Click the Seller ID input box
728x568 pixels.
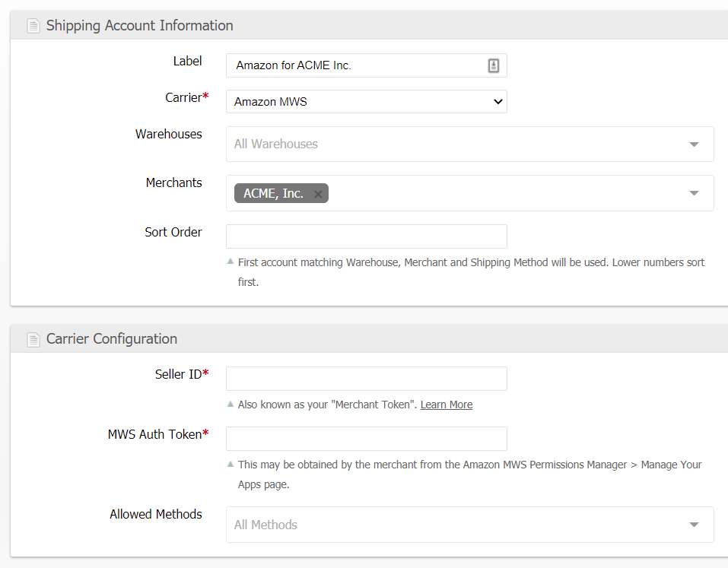click(x=366, y=379)
